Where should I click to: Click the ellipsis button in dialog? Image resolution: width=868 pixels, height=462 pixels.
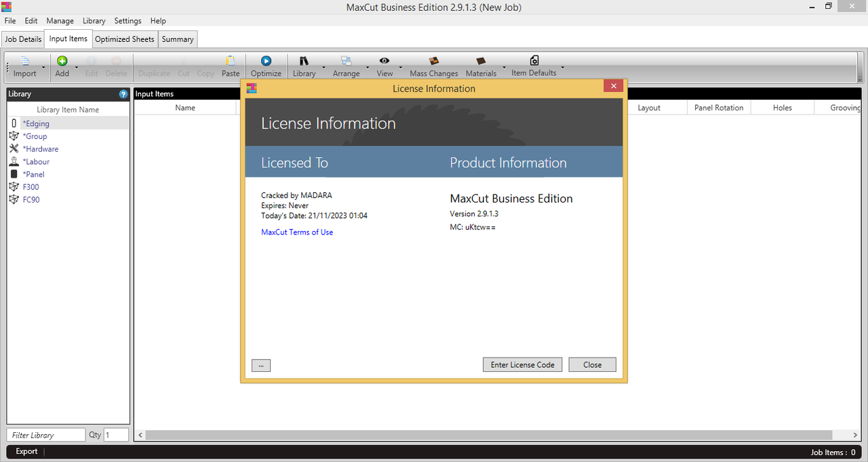[261, 365]
